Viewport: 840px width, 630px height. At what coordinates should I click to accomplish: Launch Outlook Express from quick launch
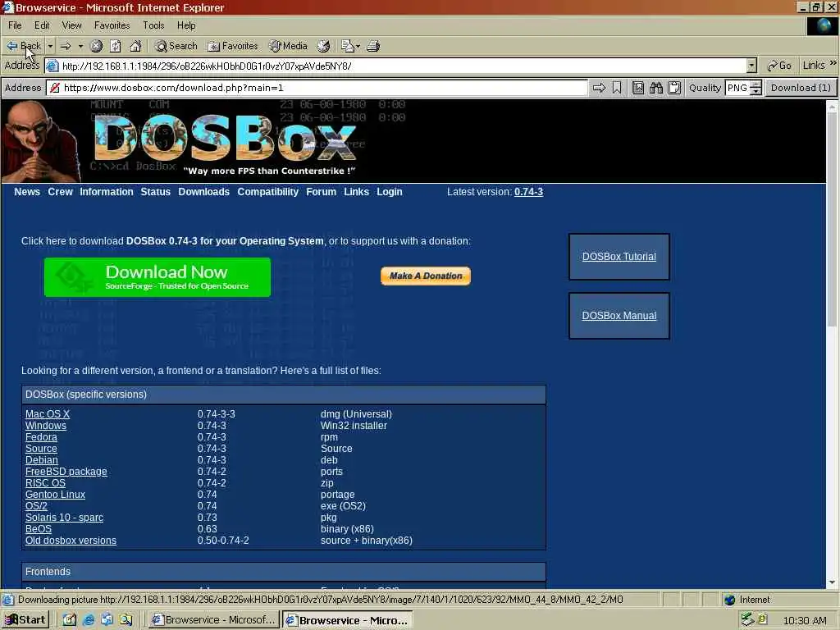coord(107,620)
